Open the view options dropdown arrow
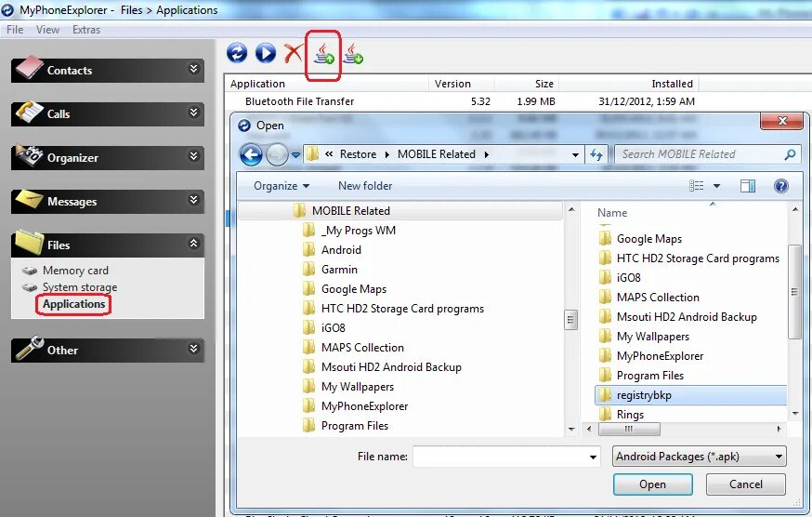Viewport: 812px width, 517px height. [716, 186]
